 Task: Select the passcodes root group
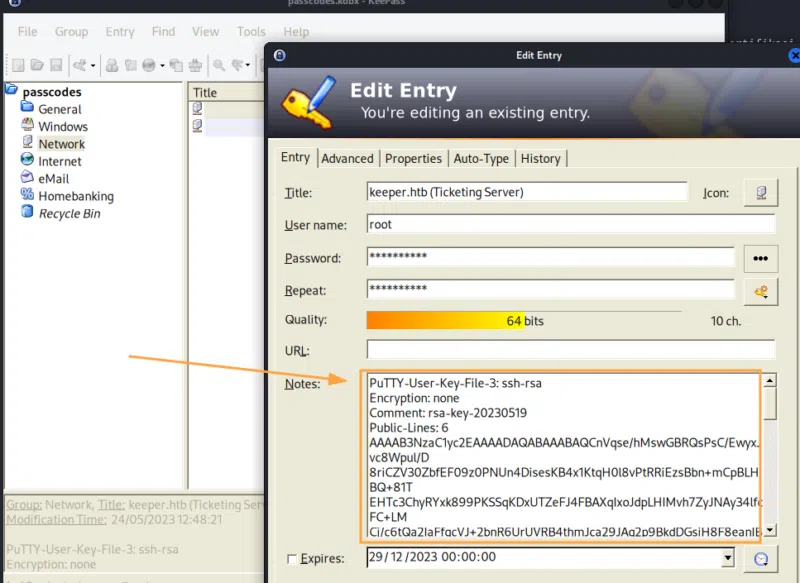click(x=52, y=92)
